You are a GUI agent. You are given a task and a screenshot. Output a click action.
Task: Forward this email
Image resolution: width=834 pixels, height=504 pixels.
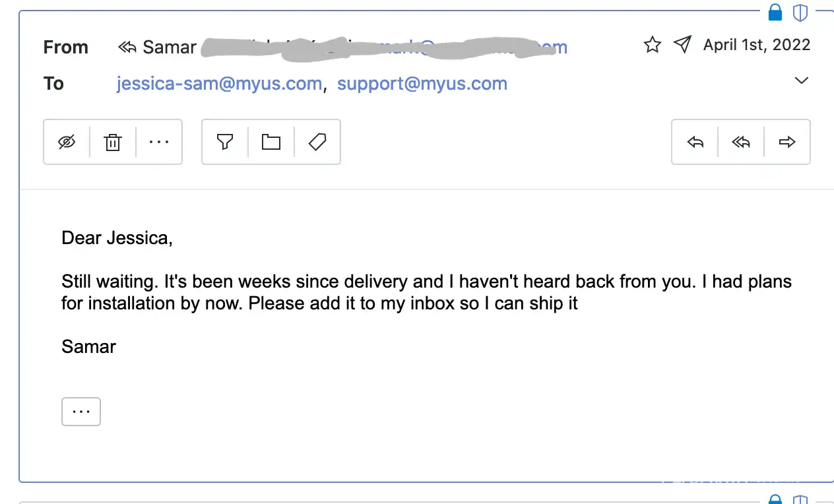(x=787, y=142)
